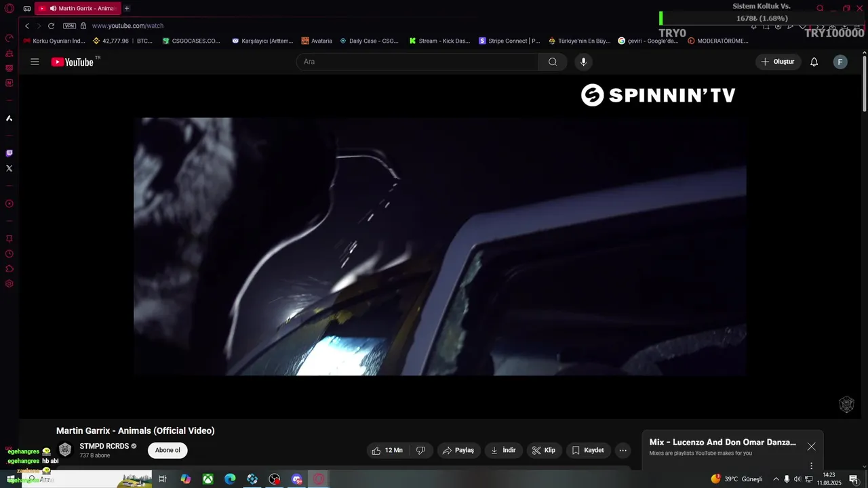868x488 pixels.
Task: Dislike the video
Action: tap(420, 450)
